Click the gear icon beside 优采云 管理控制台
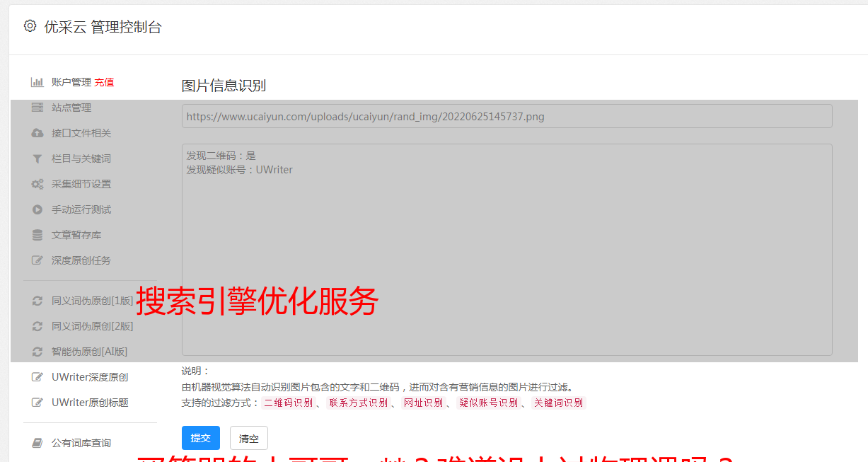Viewport: 868px width, 462px height. (x=30, y=26)
